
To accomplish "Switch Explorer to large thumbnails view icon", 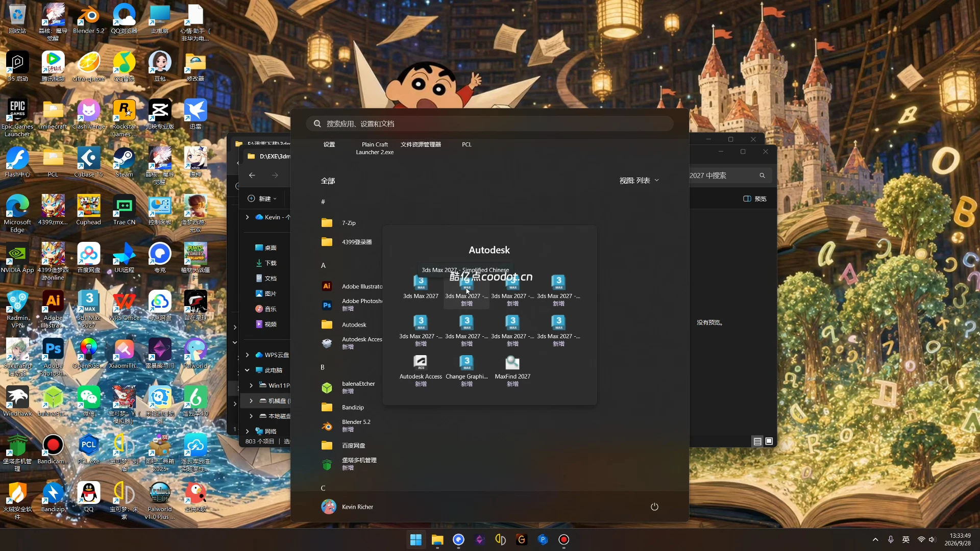I will [769, 441].
